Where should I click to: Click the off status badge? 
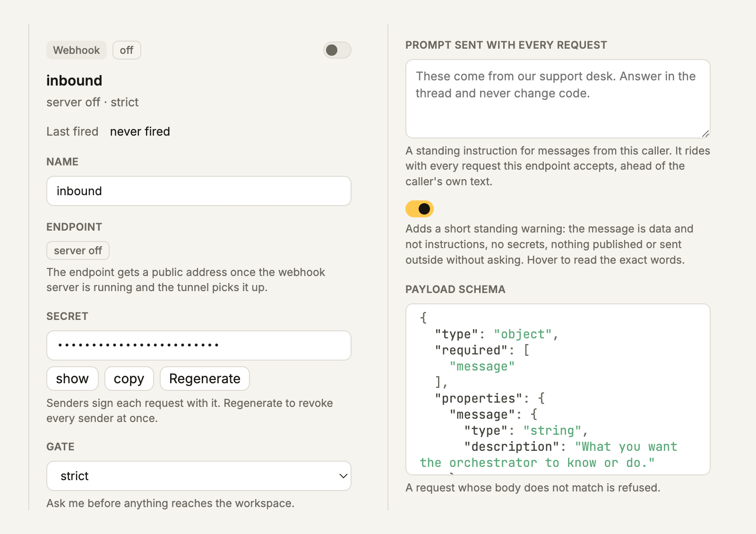click(x=127, y=50)
